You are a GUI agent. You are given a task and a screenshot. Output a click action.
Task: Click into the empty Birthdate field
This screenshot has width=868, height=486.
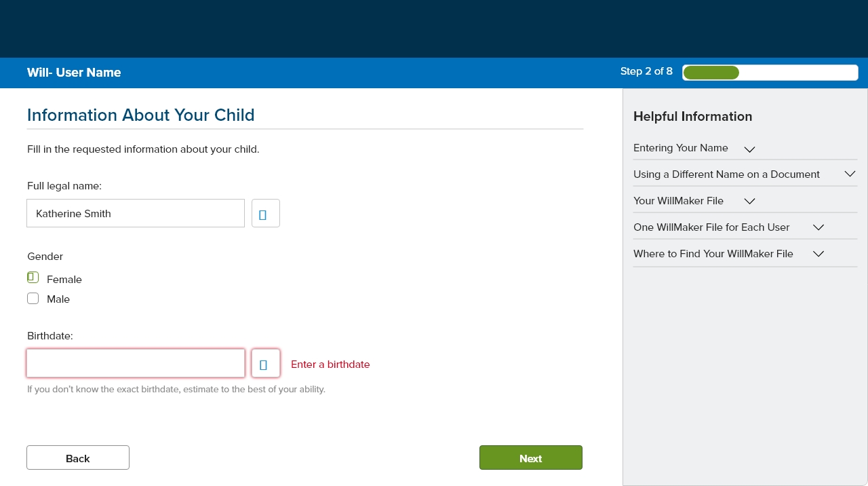(x=136, y=363)
